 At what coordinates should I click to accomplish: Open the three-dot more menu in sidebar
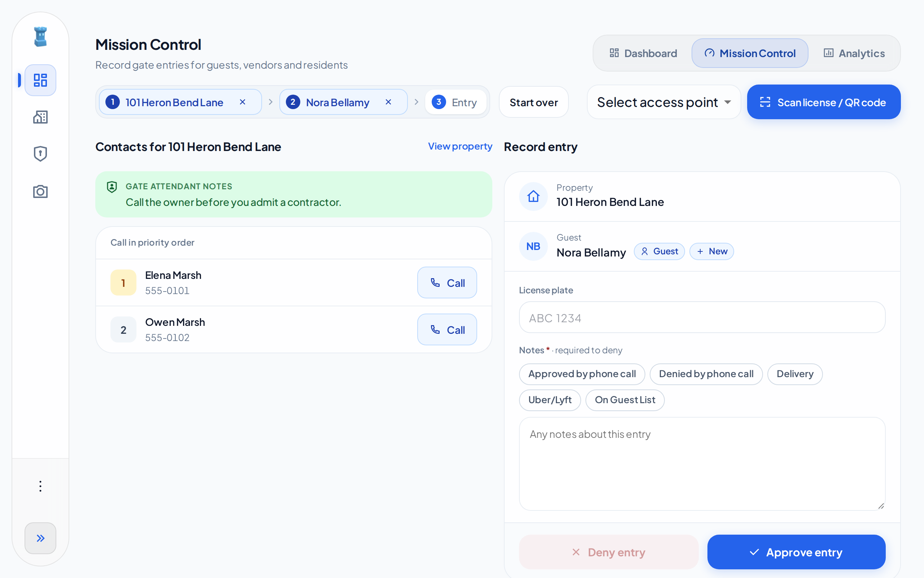point(40,486)
